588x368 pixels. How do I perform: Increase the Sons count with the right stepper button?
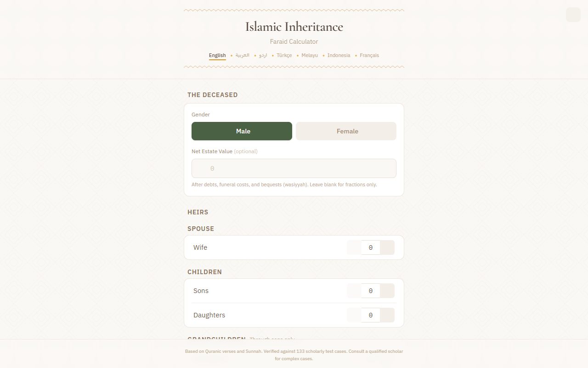coord(387,291)
